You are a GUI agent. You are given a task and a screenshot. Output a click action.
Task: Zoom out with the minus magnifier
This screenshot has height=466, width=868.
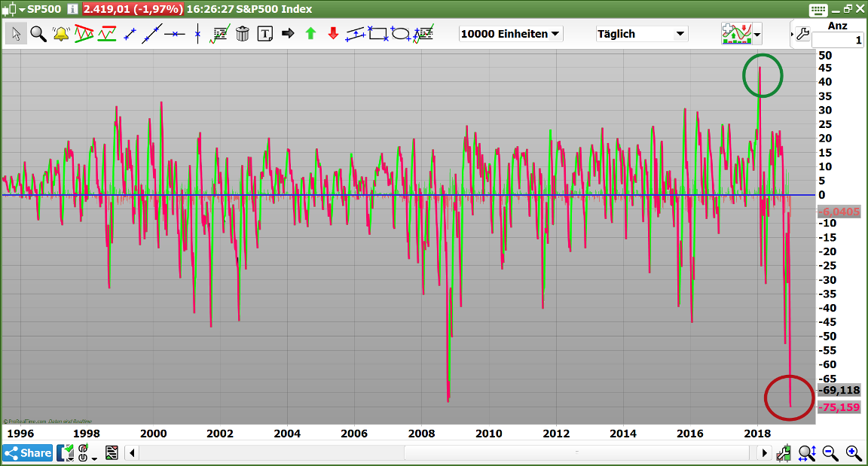830,452
